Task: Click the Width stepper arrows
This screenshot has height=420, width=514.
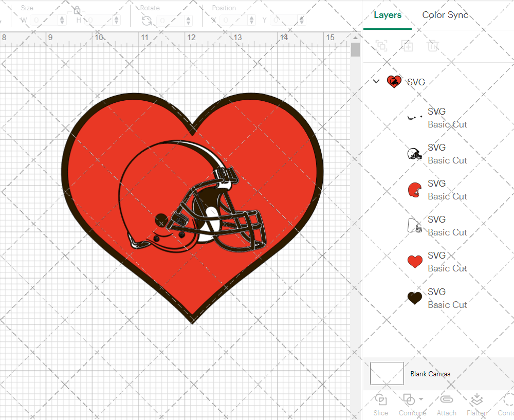Action: 62,21
